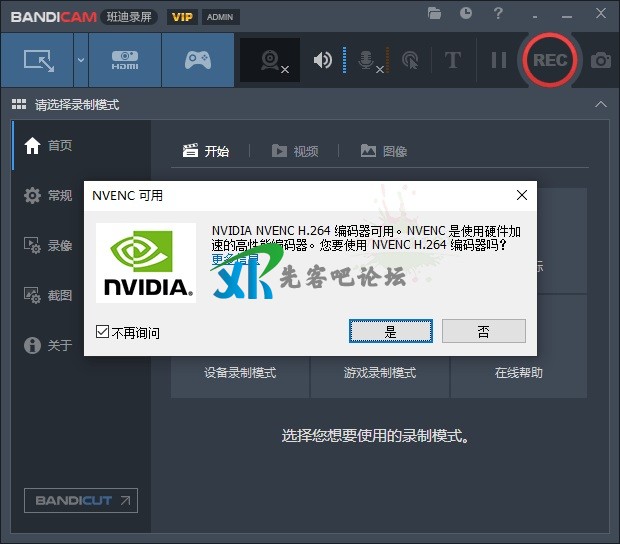Uncheck the 不再询问 checkbox
The height and width of the screenshot is (544, 620).
102,332
